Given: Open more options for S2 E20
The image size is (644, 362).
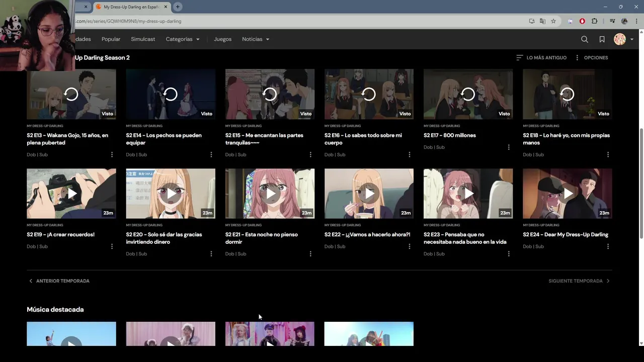Looking at the screenshot, I should pyautogui.click(x=211, y=254).
